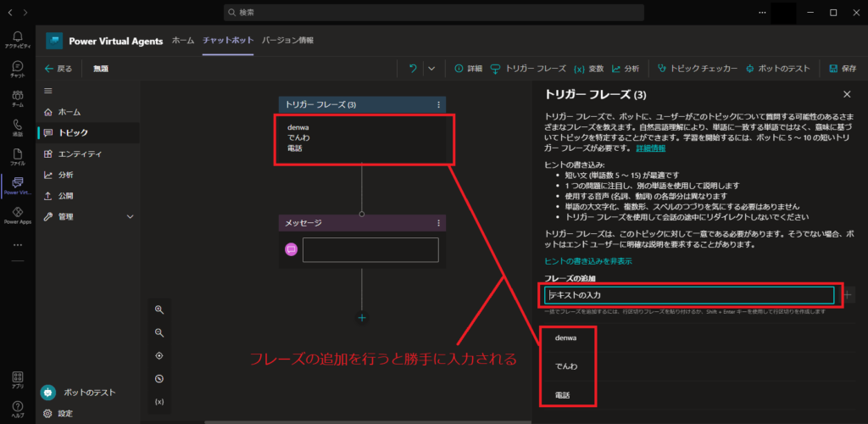This screenshot has width=868, height=424.
Task: Zoom in on the canvas
Action: click(159, 310)
